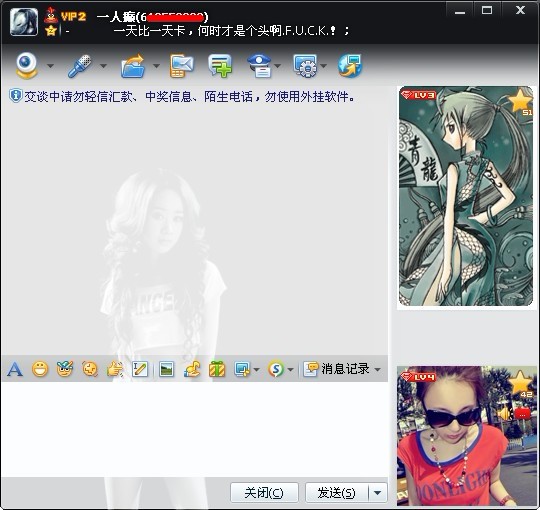Image resolution: width=540 pixels, height=510 pixels.
Task: Expand the screenshot options dropdown arrow
Action: pyautogui.click(x=256, y=370)
